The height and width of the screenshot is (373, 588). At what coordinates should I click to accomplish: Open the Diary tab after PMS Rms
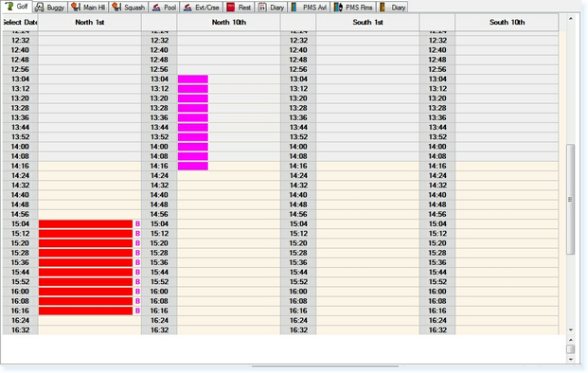393,8
